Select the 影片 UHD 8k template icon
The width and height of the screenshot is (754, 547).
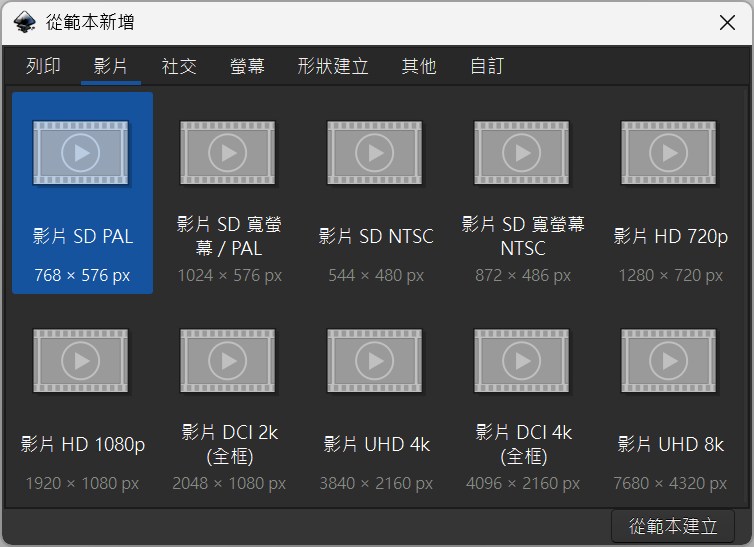(x=668, y=360)
